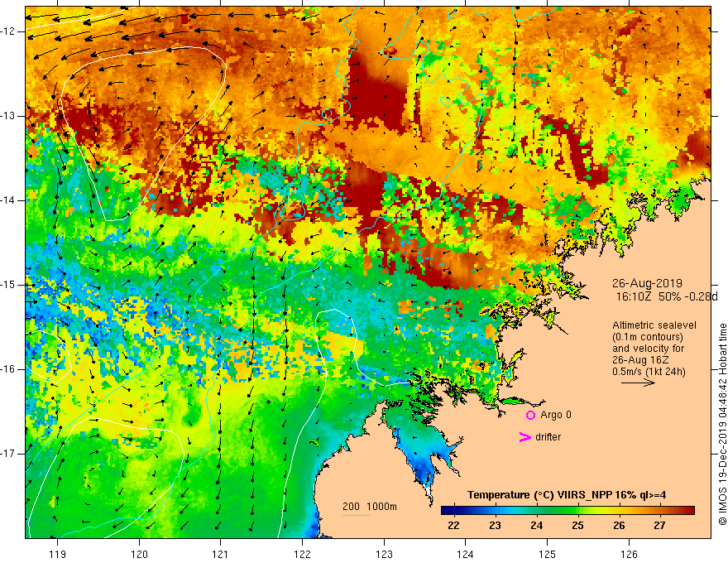
Task: Click the Altimetric sealevel label
Action: [654, 325]
